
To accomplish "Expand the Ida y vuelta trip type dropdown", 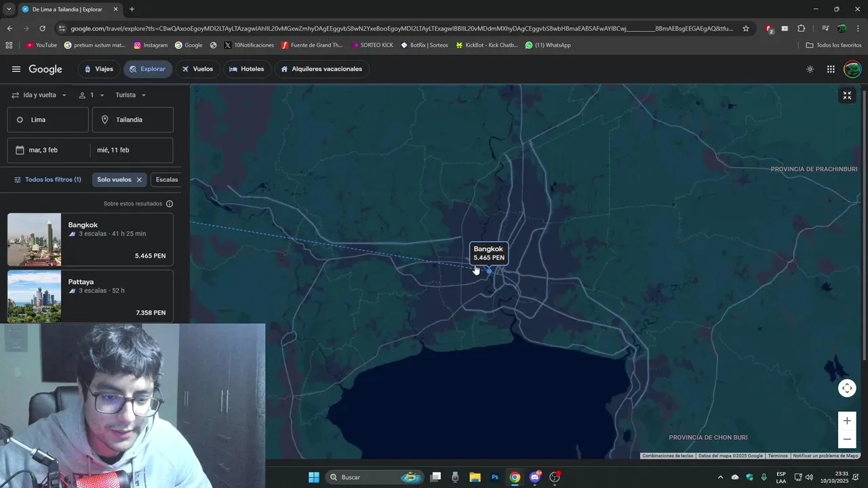I will coord(39,95).
